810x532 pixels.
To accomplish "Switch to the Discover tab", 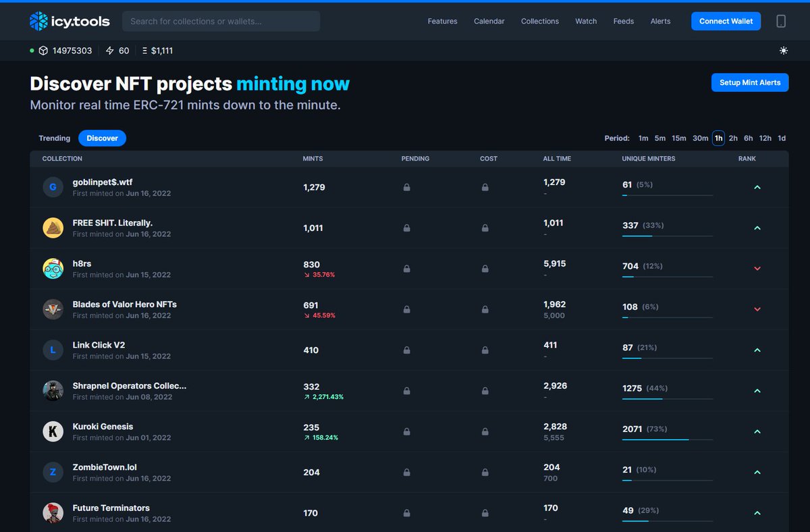I will pyautogui.click(x=102, y=138).
